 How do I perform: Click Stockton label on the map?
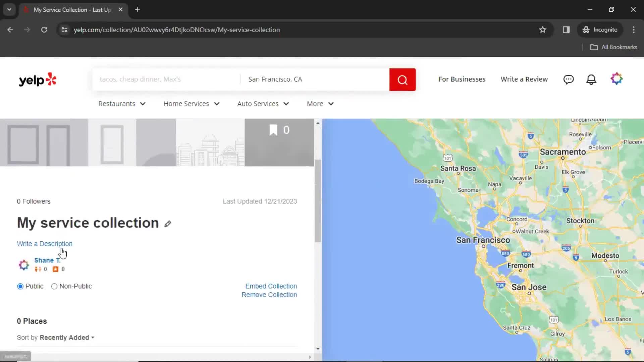point(580,221)
